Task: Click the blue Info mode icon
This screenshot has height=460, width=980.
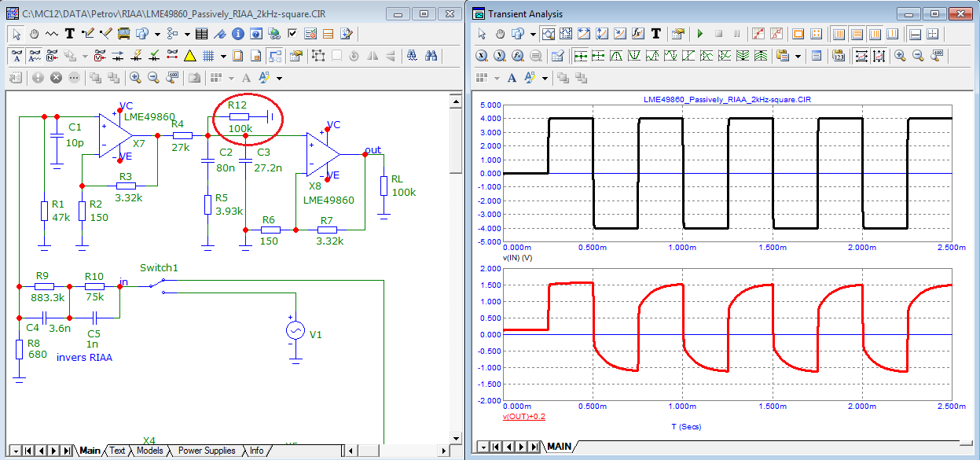Action: click(x=238, y=34)
